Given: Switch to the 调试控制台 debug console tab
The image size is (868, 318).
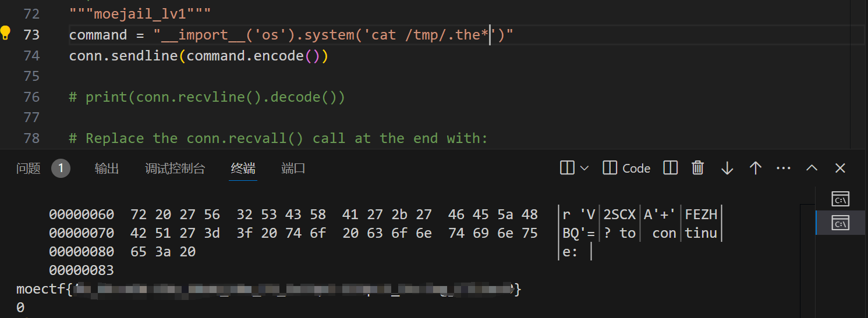Looking at the screenshot, I should coord(175,169).
